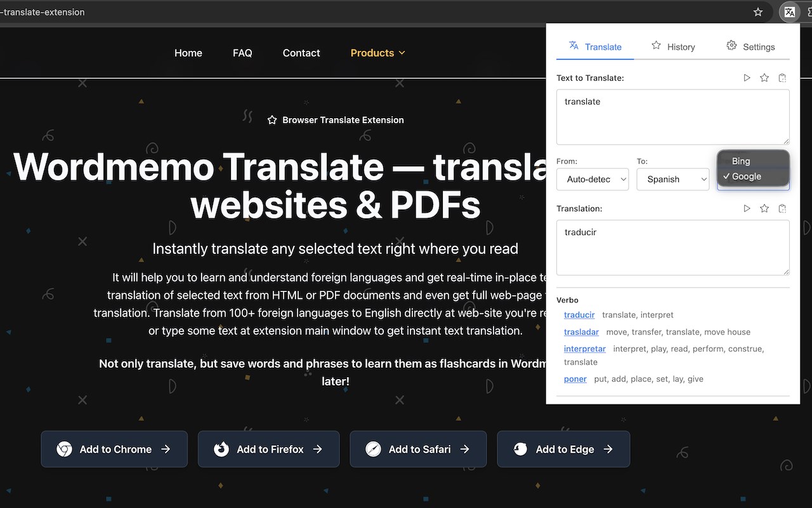Click the bookmark star in the address bar
The image size is (812, 508).
757,12
